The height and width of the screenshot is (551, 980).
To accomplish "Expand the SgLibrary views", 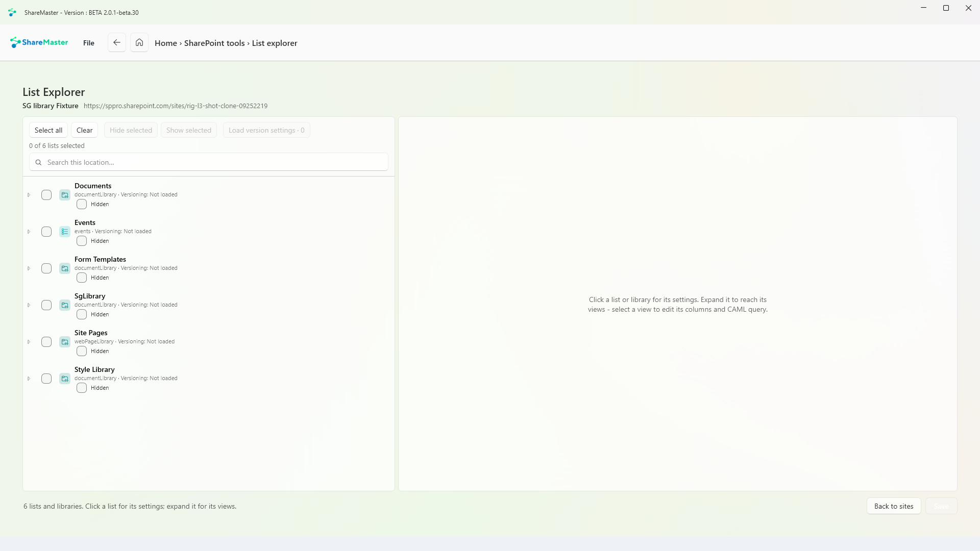I will [x=29, y=305].
